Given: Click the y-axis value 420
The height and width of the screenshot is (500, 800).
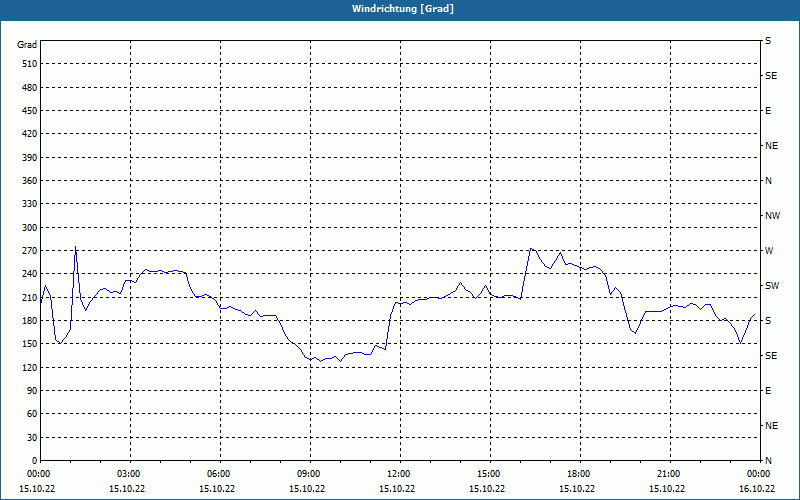Looking at the screenshot, I should tap(30, 134).
